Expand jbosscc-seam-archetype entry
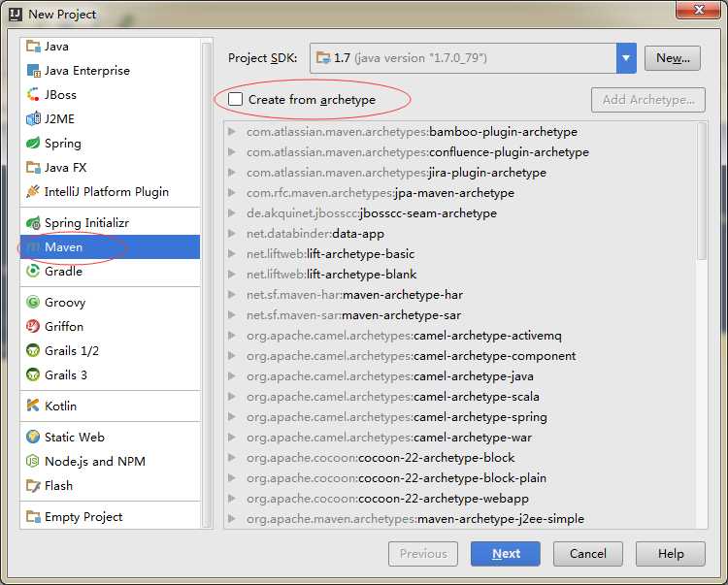The width and height of the screenshot is (728, 585). pos(232,213)
